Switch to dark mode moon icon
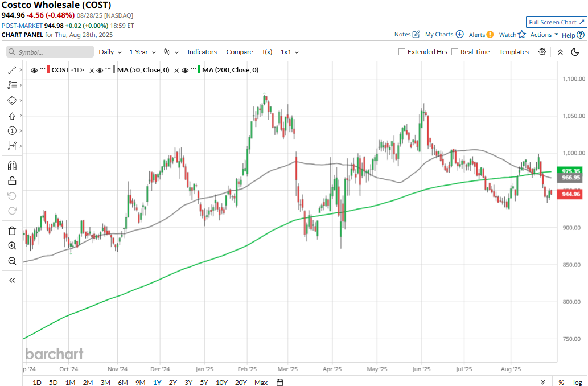 pos(575,52)
